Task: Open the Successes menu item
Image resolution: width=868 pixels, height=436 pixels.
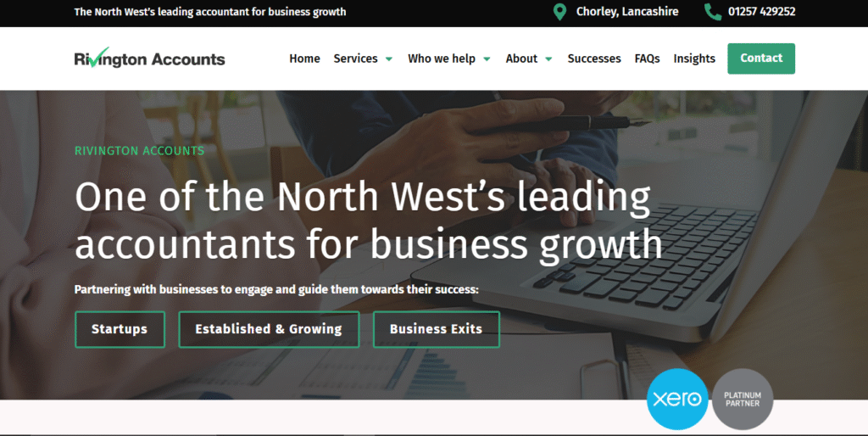Action: pyautogui.click(x=594, y=59)
